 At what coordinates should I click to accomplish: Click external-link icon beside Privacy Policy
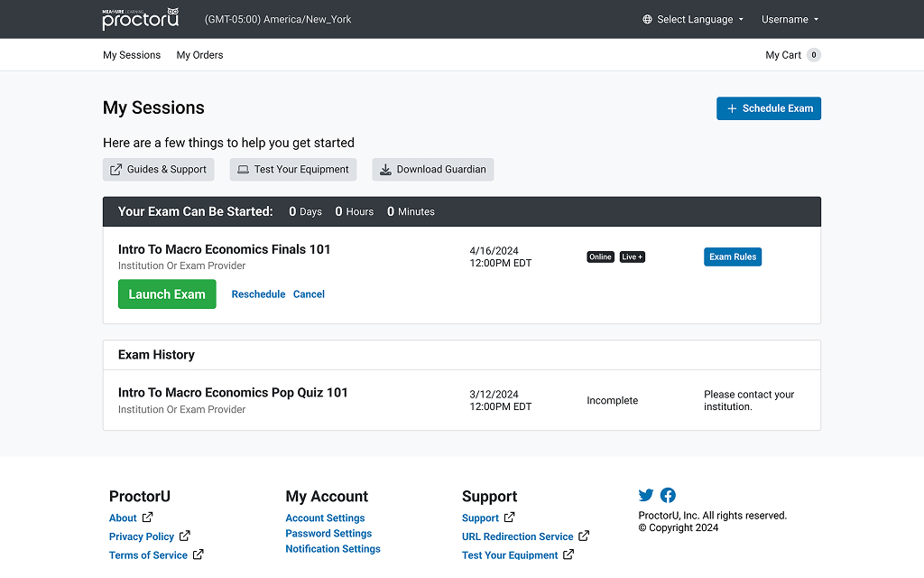tap(184, 536)
